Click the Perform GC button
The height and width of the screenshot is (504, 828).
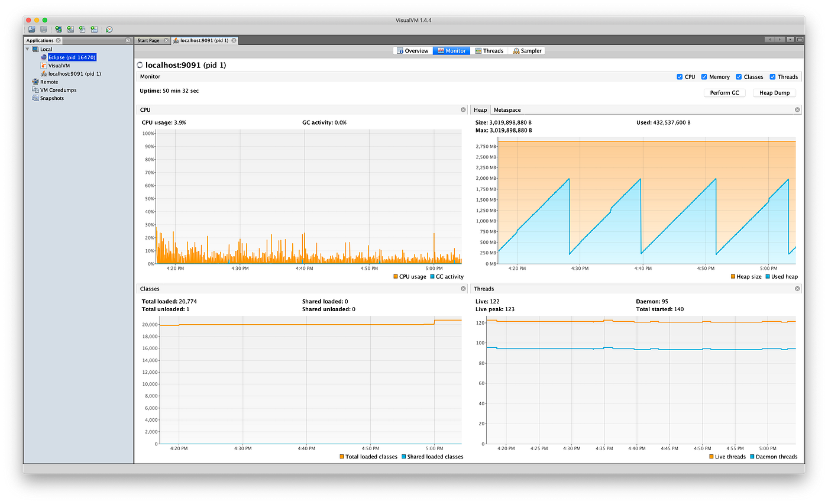point(724,92)
